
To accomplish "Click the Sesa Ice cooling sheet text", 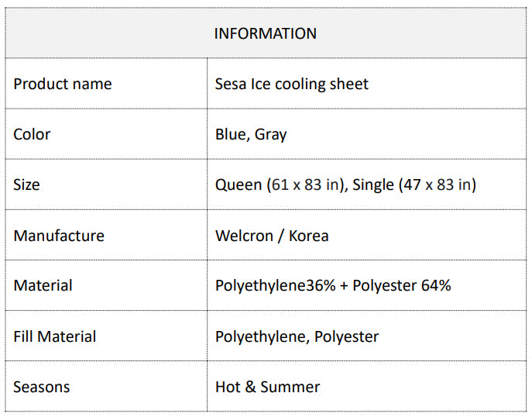I will pyautogui.click(x=292, y=84).
